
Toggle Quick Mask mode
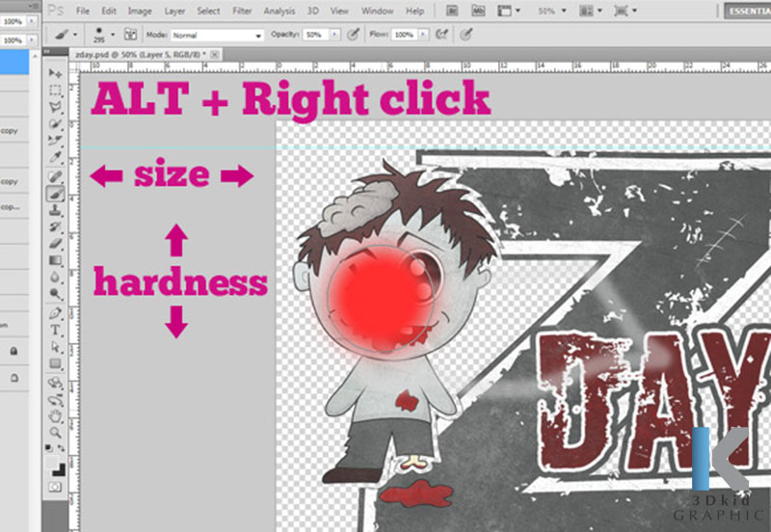[55, 487]
